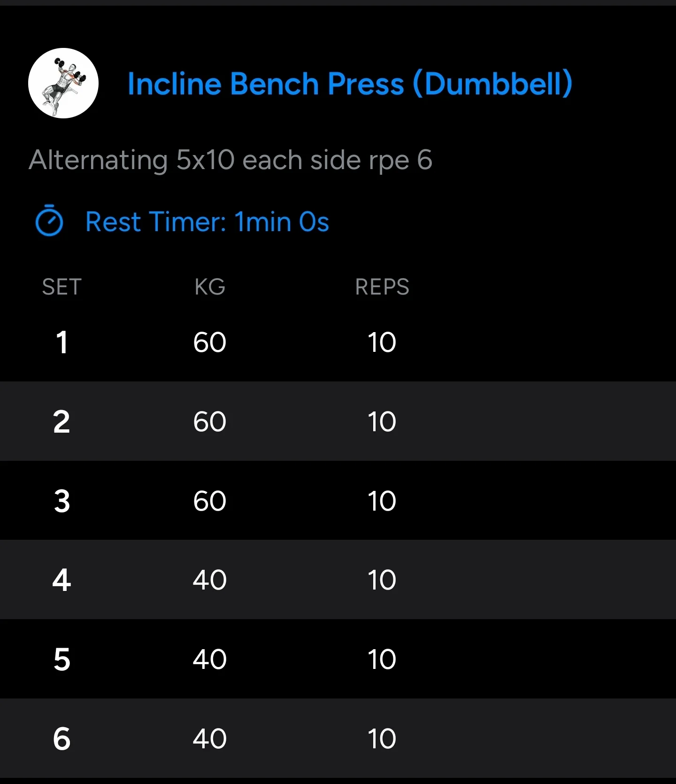Edit reps value of set 1
This screenshot has height=784, width=676.
point(382,342)
